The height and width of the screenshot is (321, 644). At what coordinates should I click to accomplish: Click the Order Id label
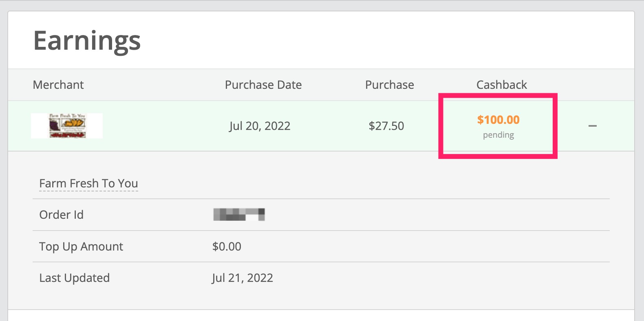pyautogui.click(x=61, y=215)
